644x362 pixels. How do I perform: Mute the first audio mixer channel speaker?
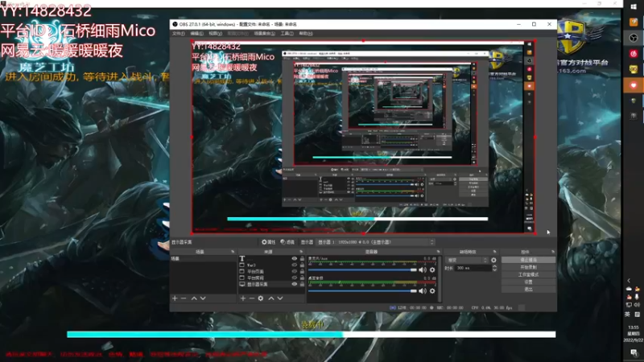pos(422,269)
